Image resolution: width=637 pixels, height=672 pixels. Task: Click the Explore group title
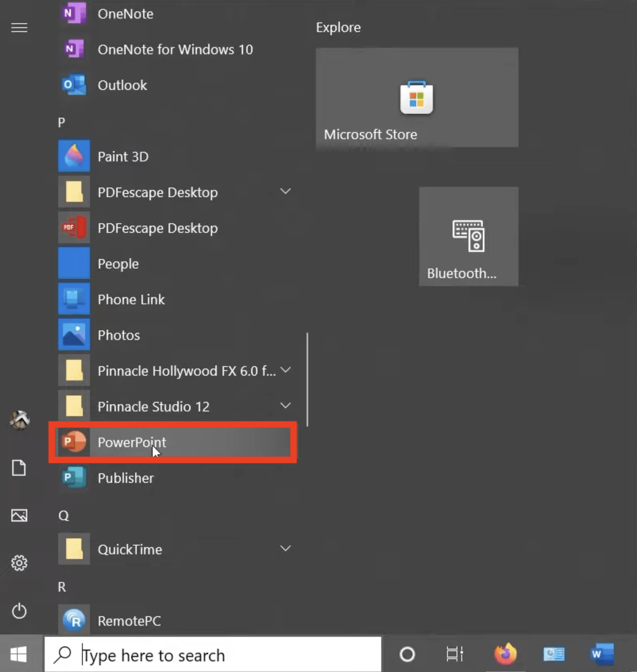[x=338, y=28]
